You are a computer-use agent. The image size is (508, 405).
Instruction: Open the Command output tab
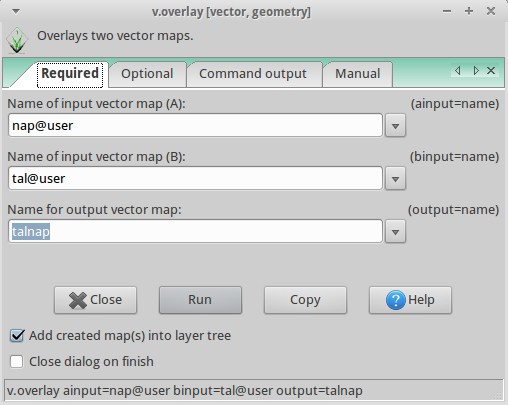[253, 74]
